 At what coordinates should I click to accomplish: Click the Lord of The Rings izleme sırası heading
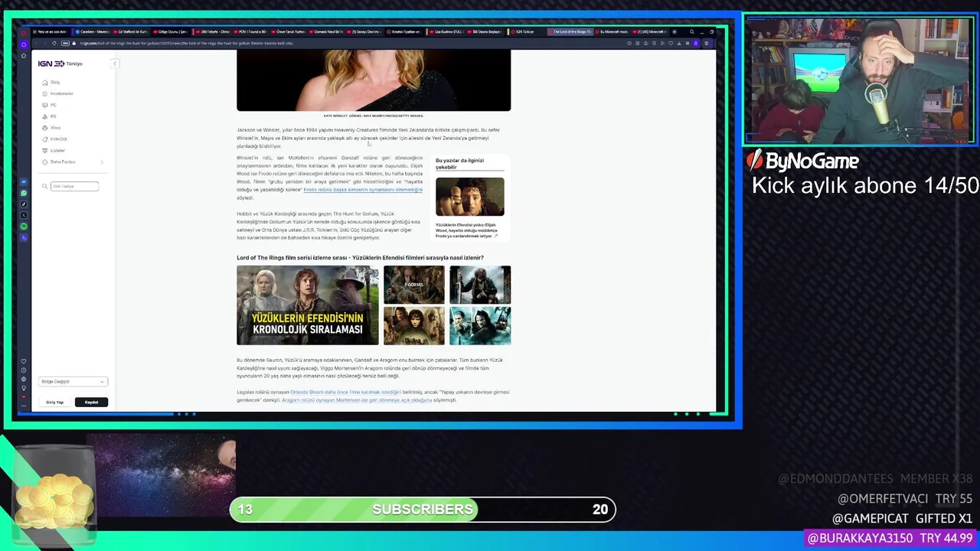coord(360,258)
